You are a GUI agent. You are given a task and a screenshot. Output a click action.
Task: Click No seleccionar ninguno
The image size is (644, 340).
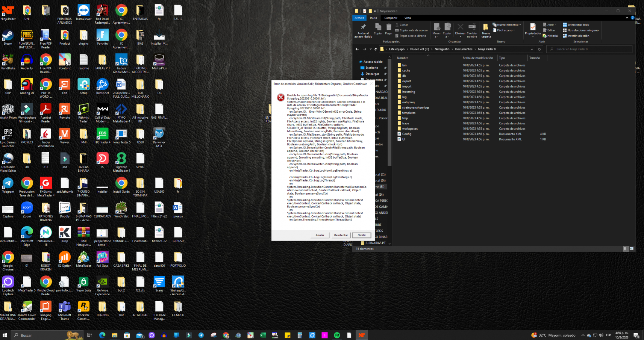[x=581, y=30]
